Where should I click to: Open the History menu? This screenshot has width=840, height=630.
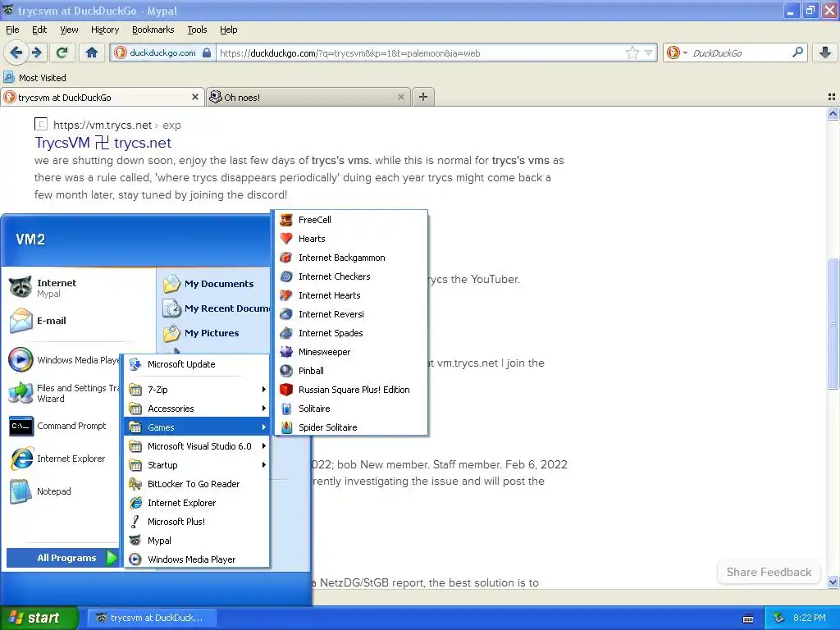[104, 30]
